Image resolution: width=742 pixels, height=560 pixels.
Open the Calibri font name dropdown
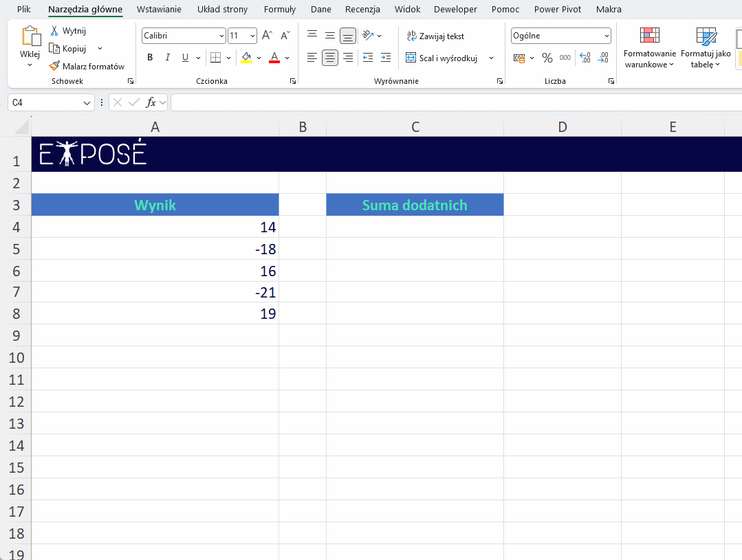click(184, 36)
